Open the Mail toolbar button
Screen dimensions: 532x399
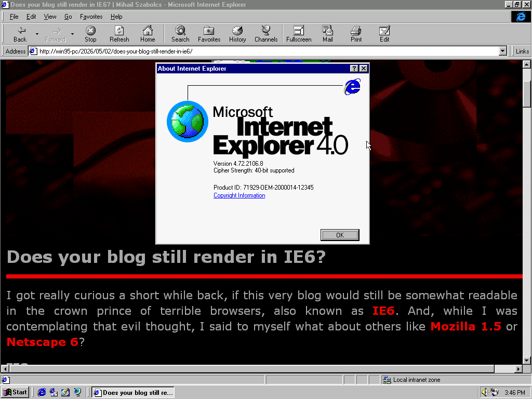(x=327, y=34)
